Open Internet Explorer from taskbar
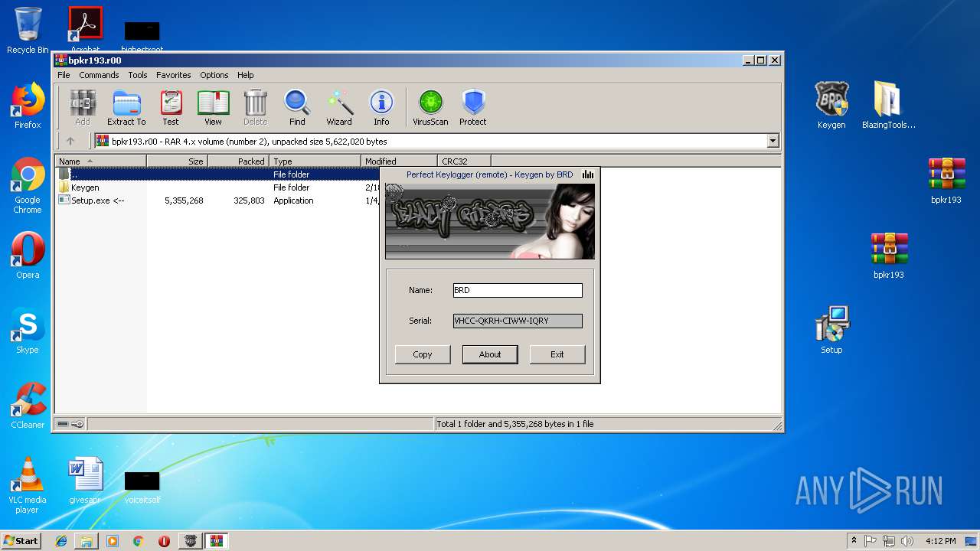The width and height of the screenshot is (980, 551). 61,541
